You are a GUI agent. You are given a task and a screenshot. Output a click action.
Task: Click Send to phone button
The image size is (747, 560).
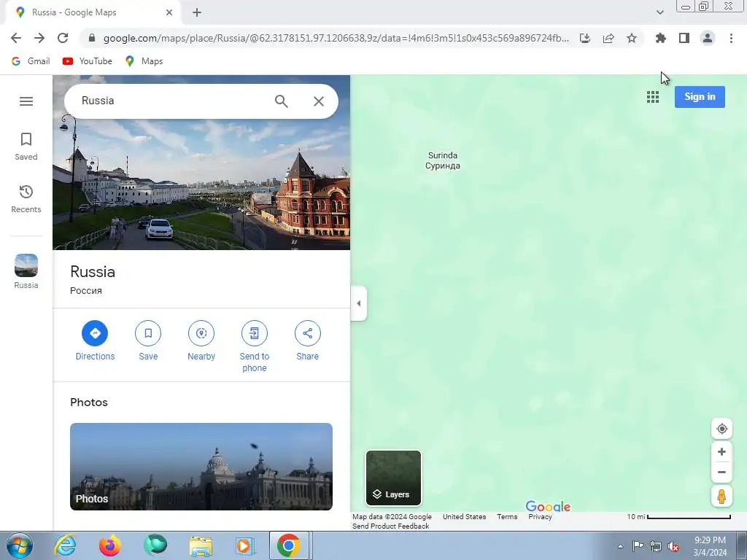pos(255,346)
